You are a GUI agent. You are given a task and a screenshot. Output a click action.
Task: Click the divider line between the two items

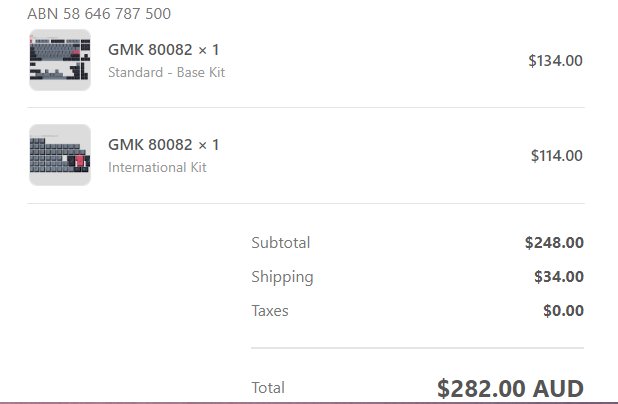(x=306, y=107)
